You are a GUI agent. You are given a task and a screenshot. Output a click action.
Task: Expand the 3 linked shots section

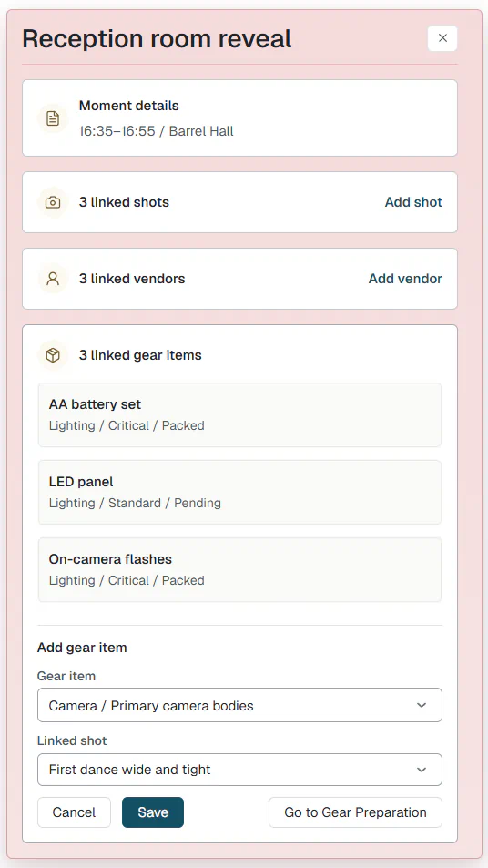239,202
